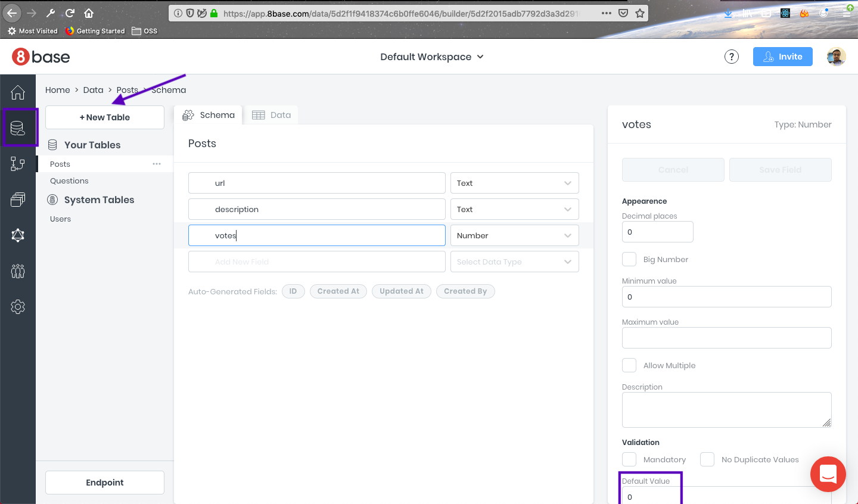Click the Created By field tag
This screenshot has height=504, width=858.
465,291
